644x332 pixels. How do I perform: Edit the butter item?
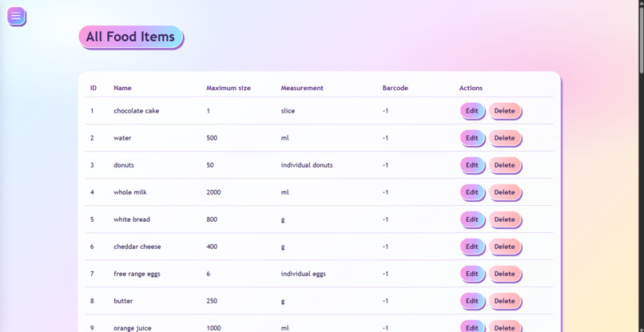(x=472, y=301)
